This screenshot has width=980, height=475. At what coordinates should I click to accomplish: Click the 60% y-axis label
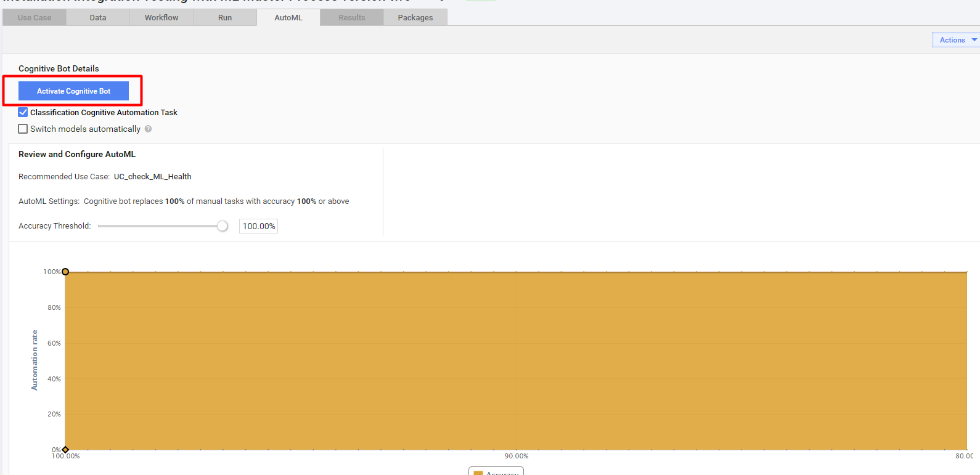(x=54, y=343)
